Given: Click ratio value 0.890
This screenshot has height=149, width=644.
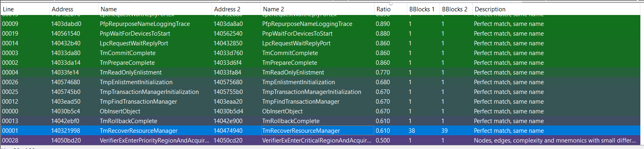Looking at the screenshot, I should 383,24.
